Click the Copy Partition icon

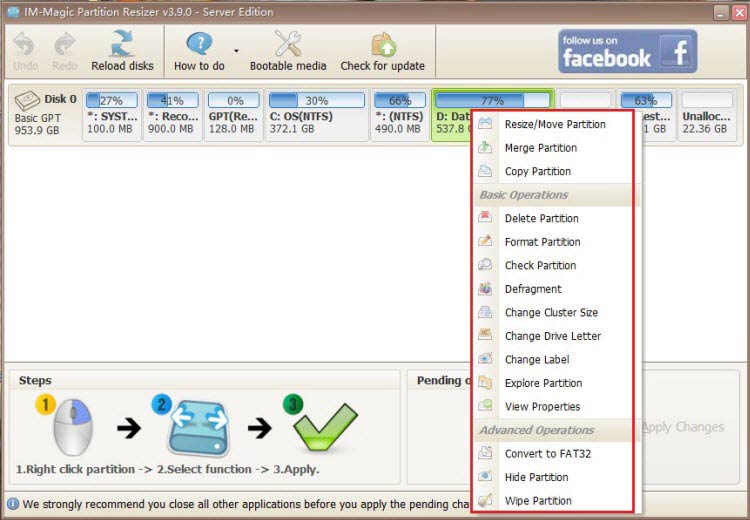click(485, 170)
